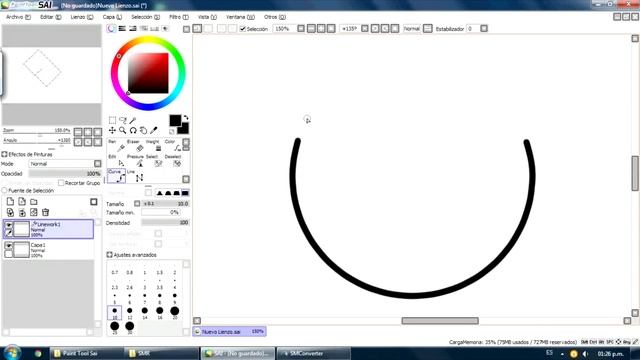Open Paint Tool Sai taskbar item
640x360 pixels.
[x=86, y=353]
